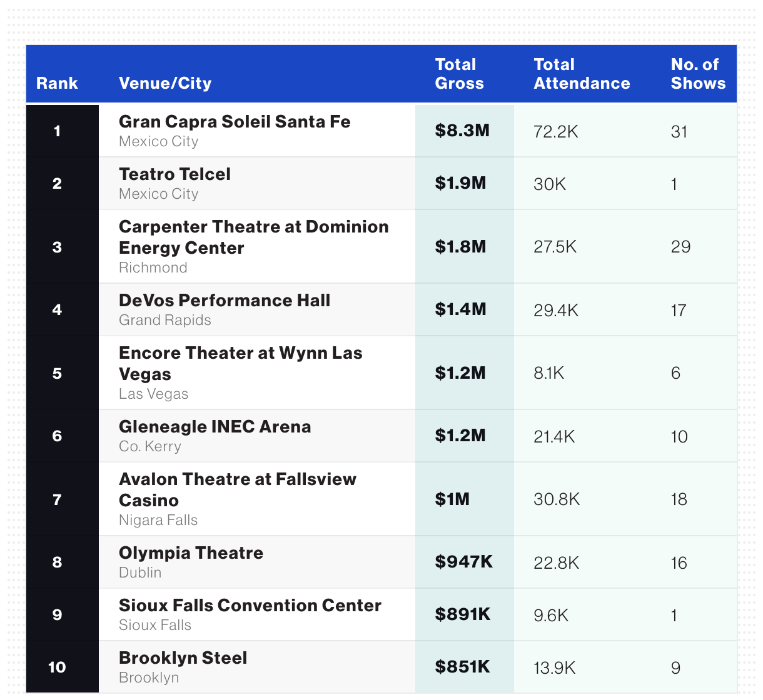This screenshot has height=700, width=763.
Task: Click venue name "DeVos Performance Hall"
Action: [225, 300]
